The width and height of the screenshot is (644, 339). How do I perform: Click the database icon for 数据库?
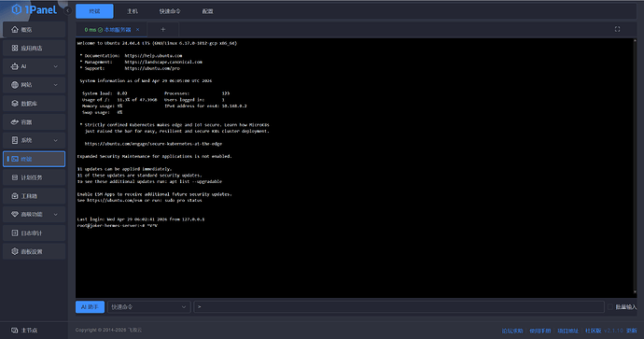pyautogui.click(x=15, y=103)
